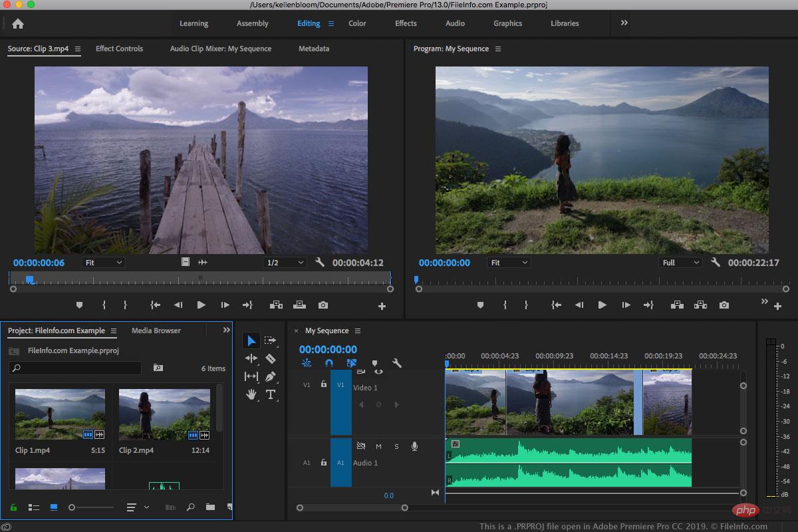The height and width of the screenshot is (532, 798).
Task: Open Metadata tab in Source panel
Action: 313,49
